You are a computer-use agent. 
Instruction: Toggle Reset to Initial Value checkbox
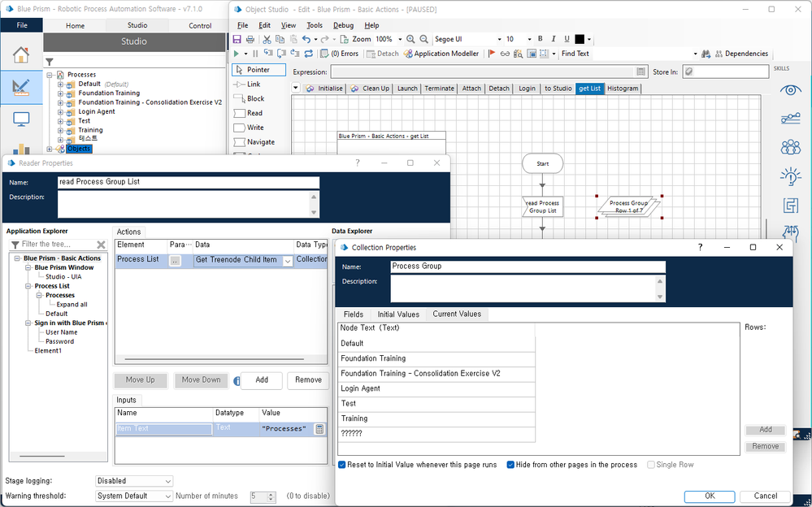click(342, 465)
